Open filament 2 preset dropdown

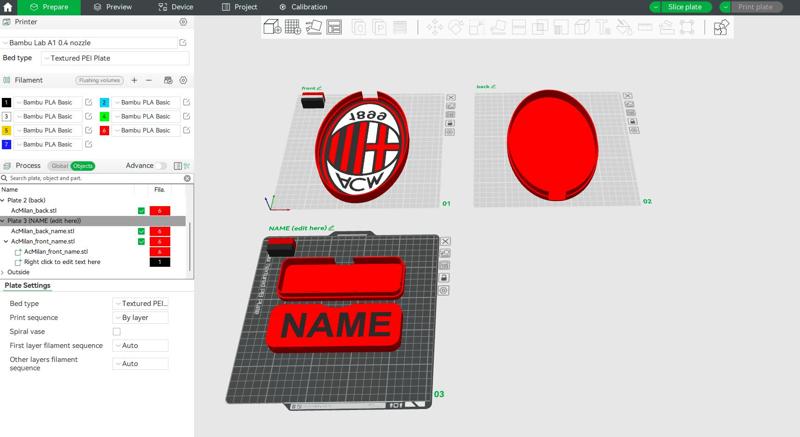(x=146, y=102)
